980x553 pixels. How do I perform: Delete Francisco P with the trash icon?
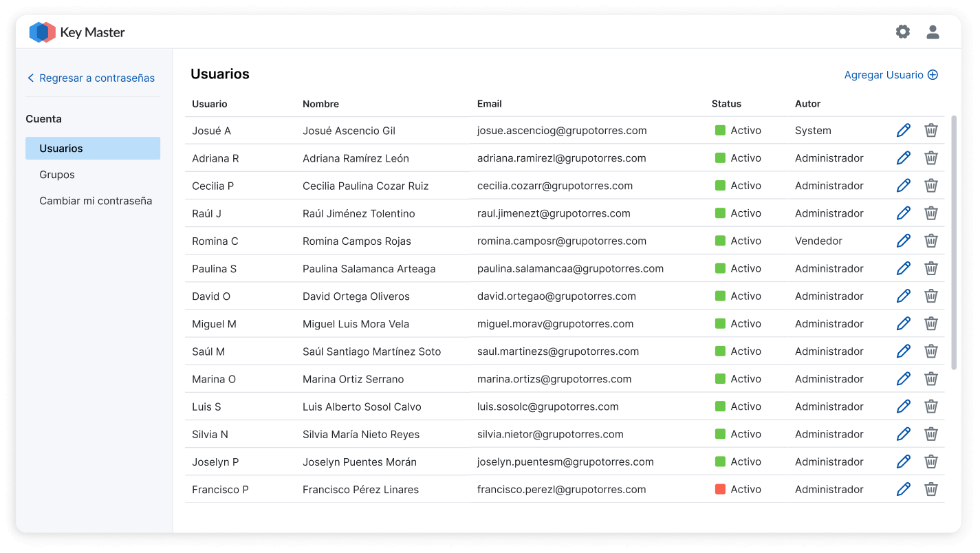[931, 489]
